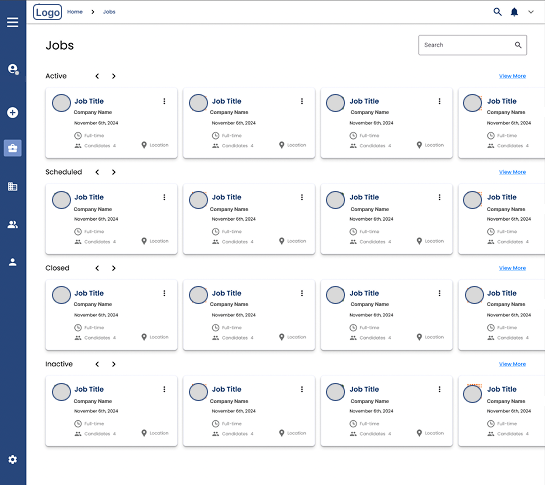Open three-dot menu on third Active job card
Screen dimensions: 545x485
point(439,101)
